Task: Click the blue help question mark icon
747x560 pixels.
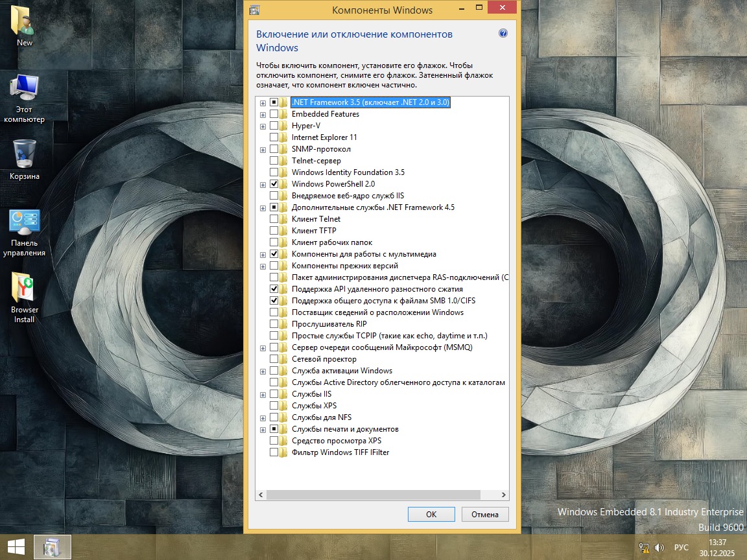Action: (x=503, y=34)
